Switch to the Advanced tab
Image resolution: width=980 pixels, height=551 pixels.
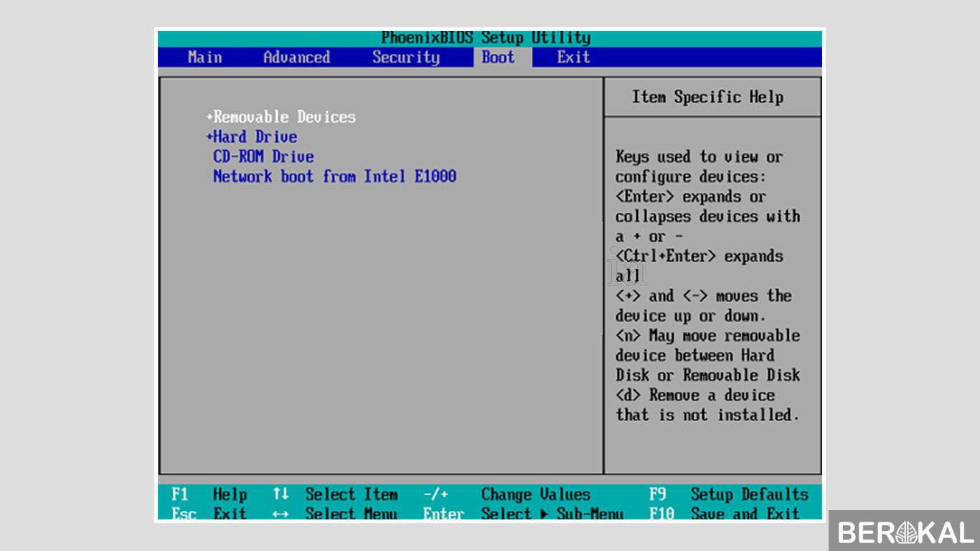[296, 57]
